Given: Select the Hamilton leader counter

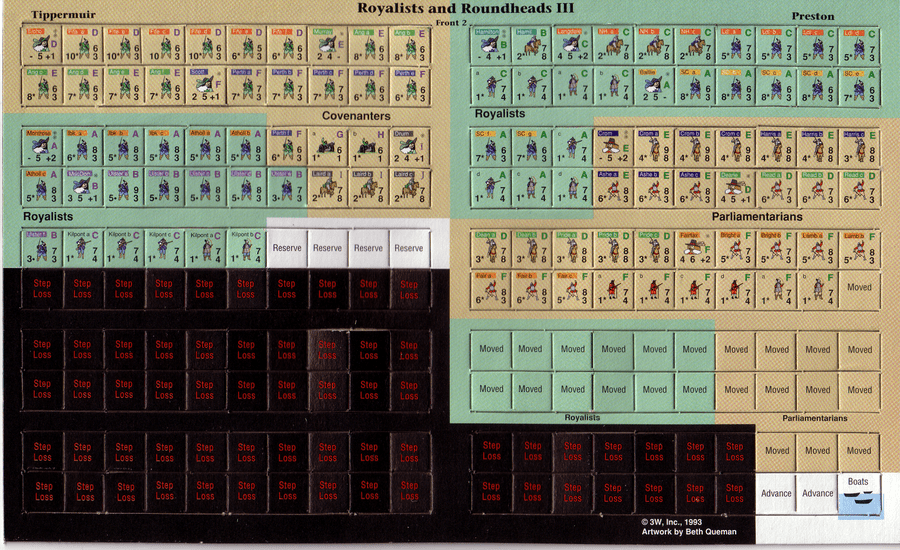Looking at the screenshot, I should pyautogui.click(x=491, y=45).
